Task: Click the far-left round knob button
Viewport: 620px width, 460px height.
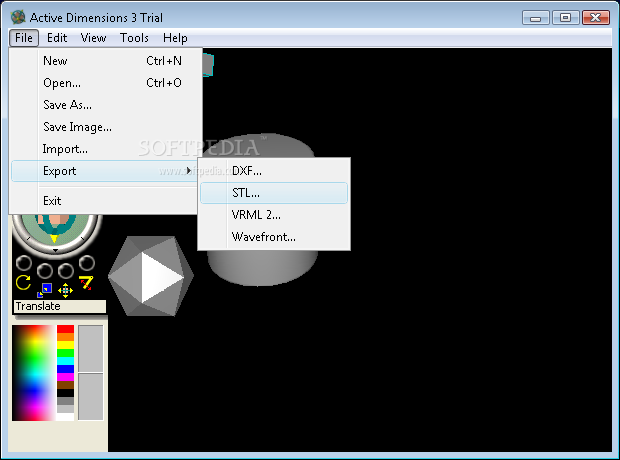Action: (23, 263)
